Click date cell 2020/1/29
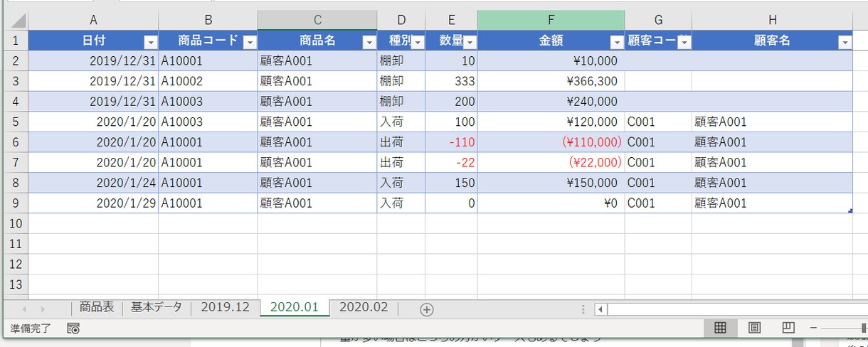868x347 pixels. (x=93, y=203)
